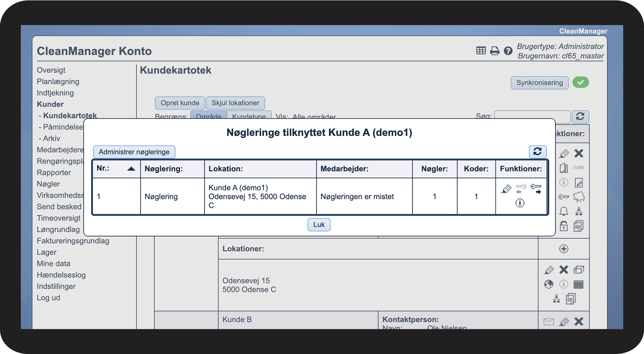Open the help question mark icon
Image resolution: width=644 pixels, height=354 pixels.
click(508, 51)
